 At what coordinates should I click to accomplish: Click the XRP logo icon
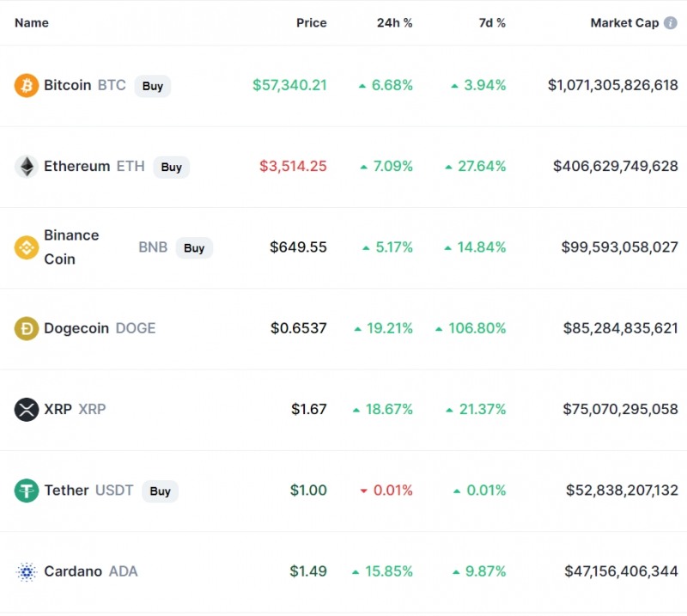point(27,410)
